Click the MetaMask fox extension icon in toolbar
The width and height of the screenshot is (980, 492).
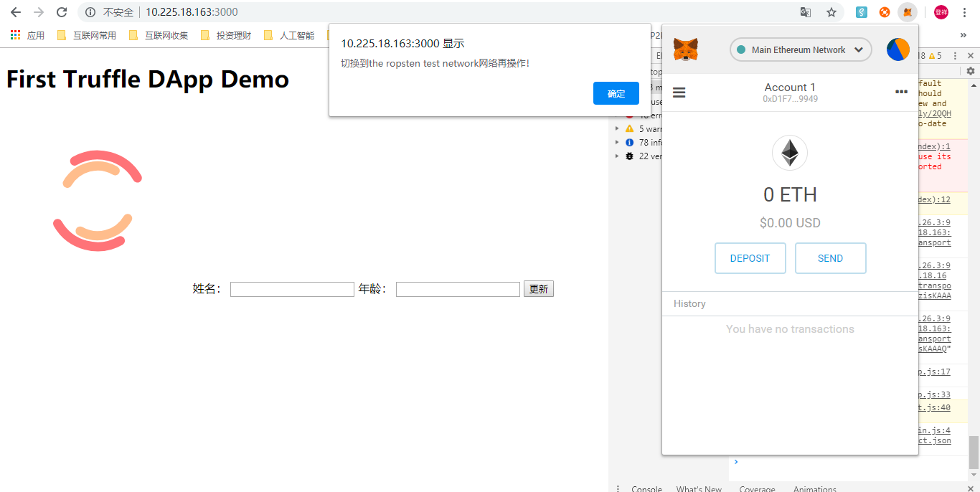(908, 12)
